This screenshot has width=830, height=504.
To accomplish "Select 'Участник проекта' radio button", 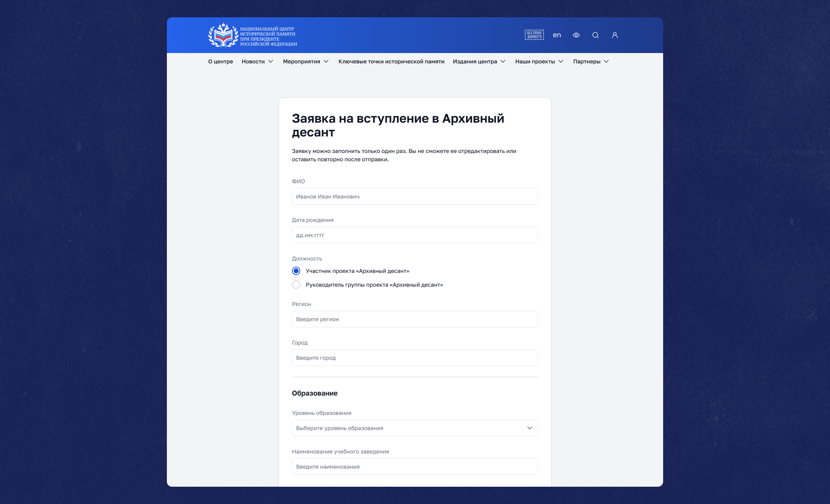I will tap(296, 271).
